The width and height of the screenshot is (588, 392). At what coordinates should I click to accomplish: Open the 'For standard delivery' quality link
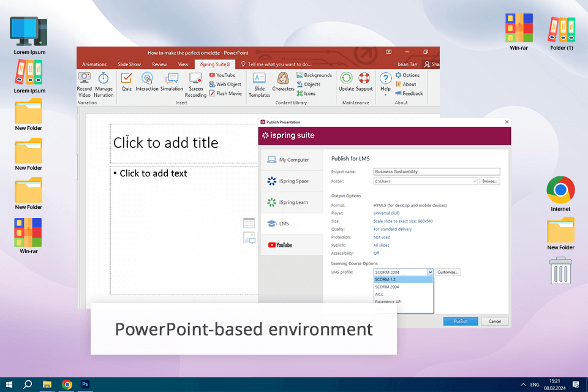tap(392, 229)
